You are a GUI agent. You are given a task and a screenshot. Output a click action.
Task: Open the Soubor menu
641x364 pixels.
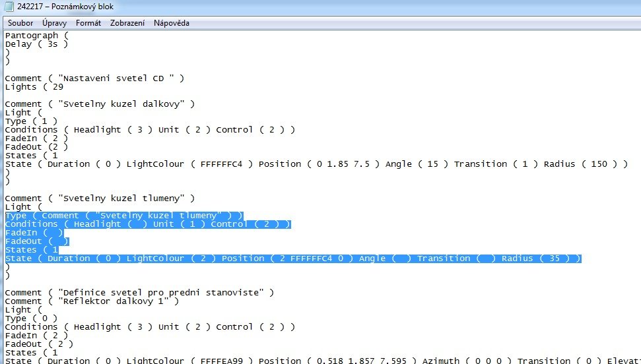(20, 23)
